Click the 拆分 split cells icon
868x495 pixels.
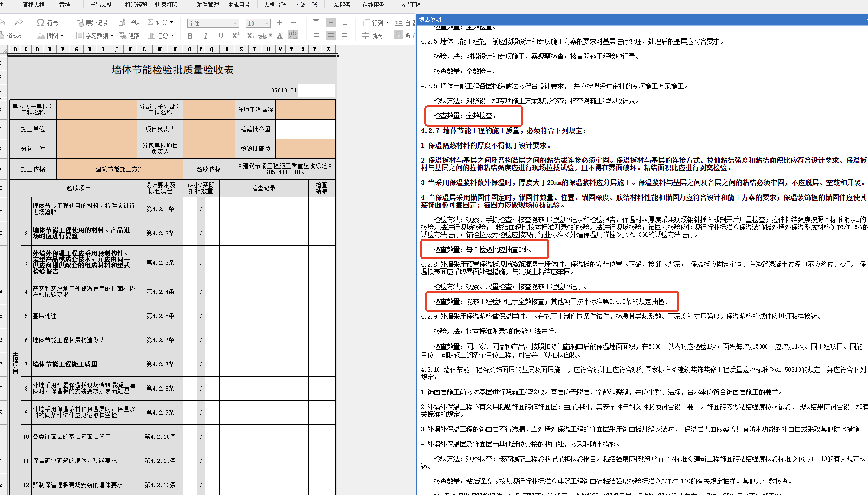[x=373, y=35]
